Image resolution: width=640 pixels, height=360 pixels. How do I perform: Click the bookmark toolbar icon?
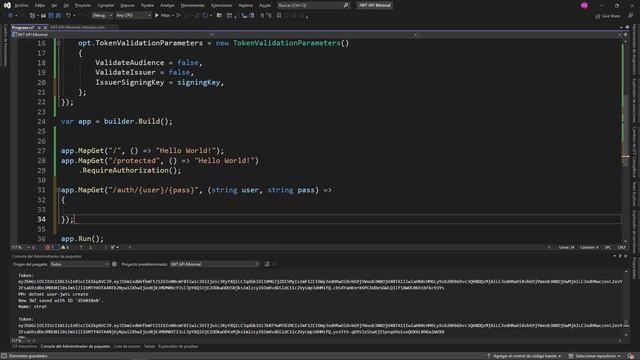pyautogui.click(x=279, y=16)
